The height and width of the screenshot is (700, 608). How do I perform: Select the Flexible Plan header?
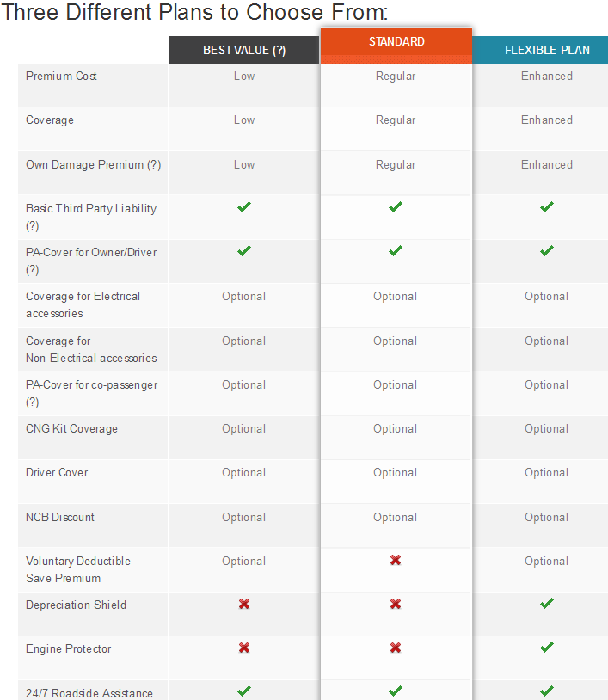click(x=547, y=50)
